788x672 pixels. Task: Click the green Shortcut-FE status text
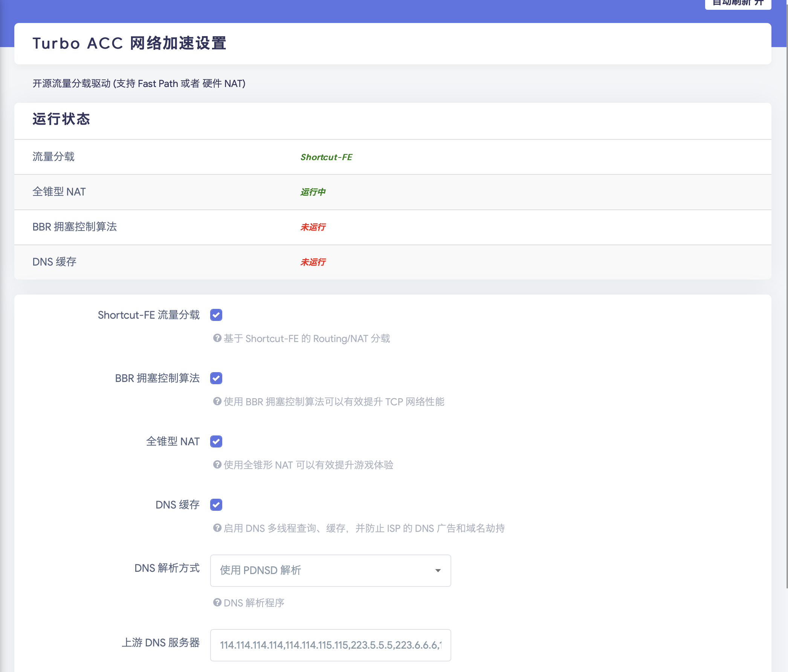[326, 157]
